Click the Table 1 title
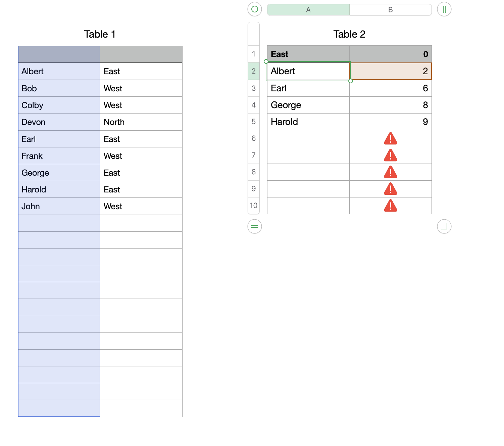The width and height of the screenshot is (504, 446). point(100,34)
